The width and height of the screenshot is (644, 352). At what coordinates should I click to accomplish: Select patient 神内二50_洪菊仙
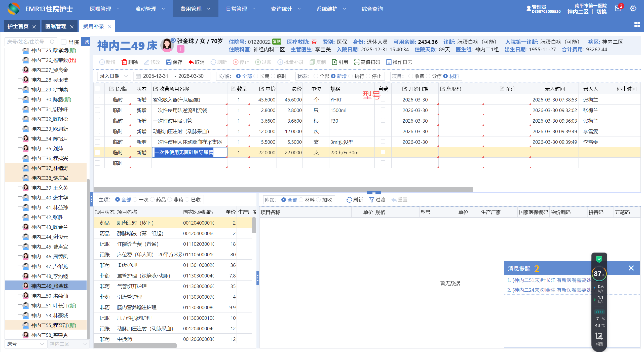point(49,296)
